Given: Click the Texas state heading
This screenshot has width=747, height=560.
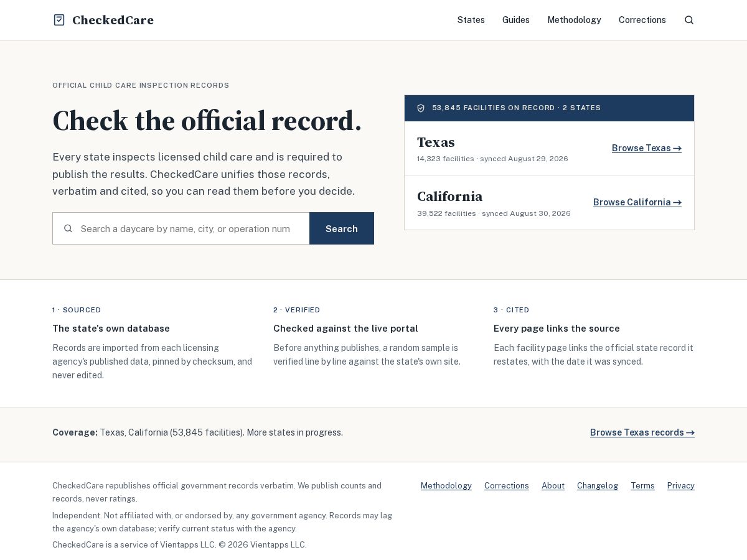Looking at the screenshot, I should click(x=436, y=142).
